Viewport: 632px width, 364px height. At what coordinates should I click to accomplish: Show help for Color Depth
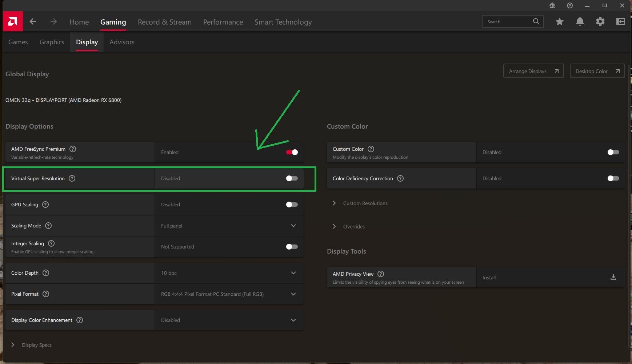46,273
